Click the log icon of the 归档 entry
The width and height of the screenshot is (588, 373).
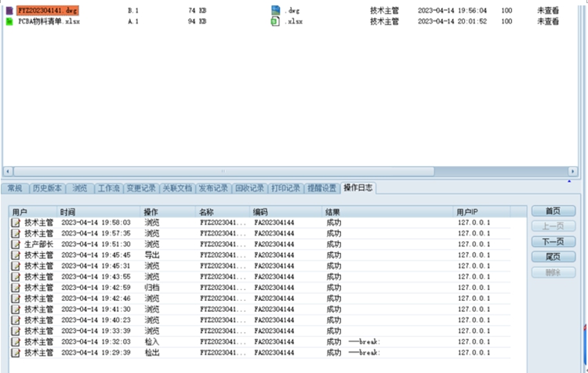click(16, 288)
